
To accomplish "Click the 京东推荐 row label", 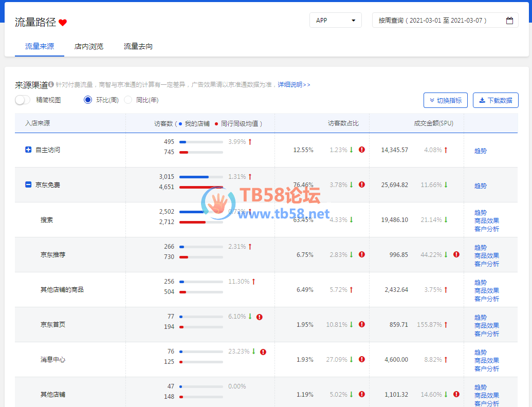I will coord(52,255).
